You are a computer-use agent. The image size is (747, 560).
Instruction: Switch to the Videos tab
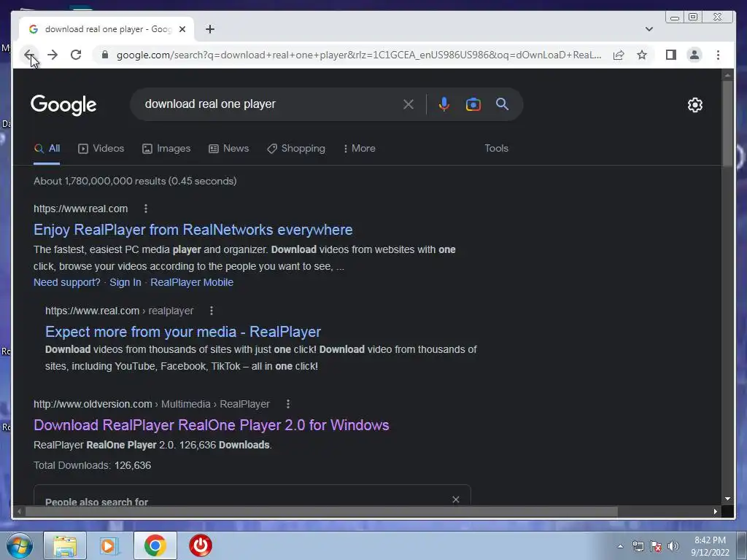101,149
